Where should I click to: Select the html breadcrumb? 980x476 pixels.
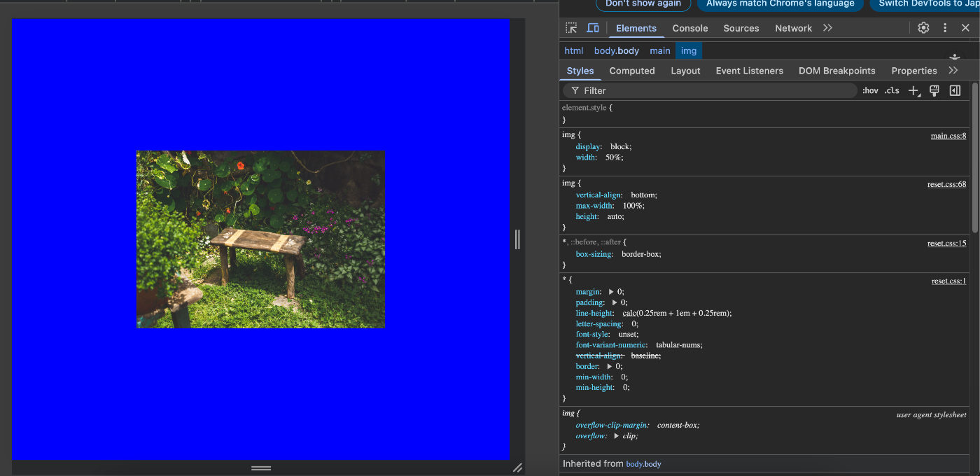click(573, 50)
